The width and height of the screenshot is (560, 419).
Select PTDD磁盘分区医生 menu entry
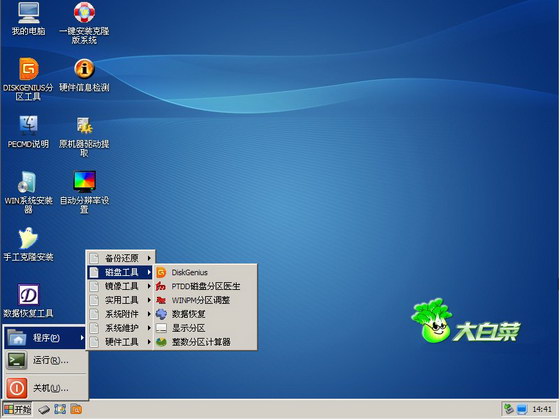pyautogui.click(x=205, y=286)
